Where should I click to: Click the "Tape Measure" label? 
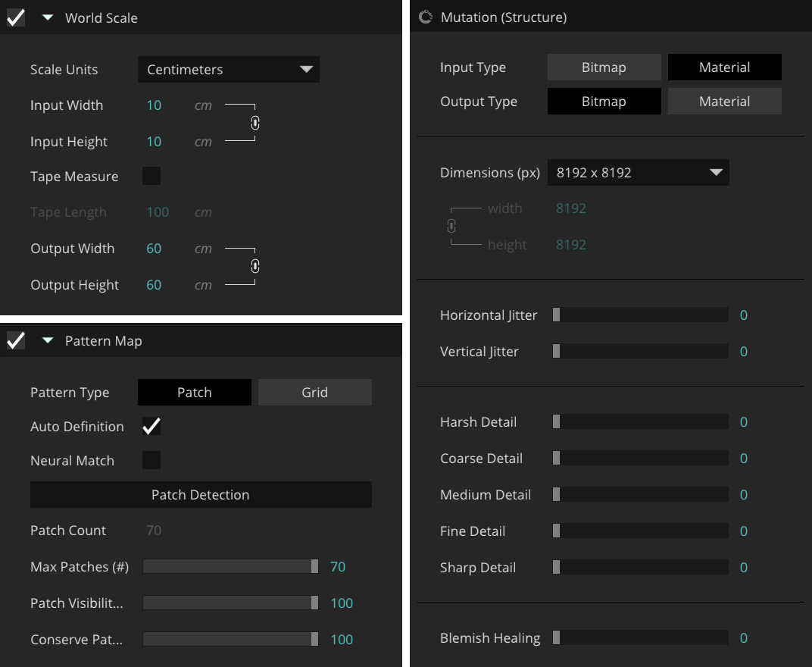pyautogui.click(x=74, y=176)
